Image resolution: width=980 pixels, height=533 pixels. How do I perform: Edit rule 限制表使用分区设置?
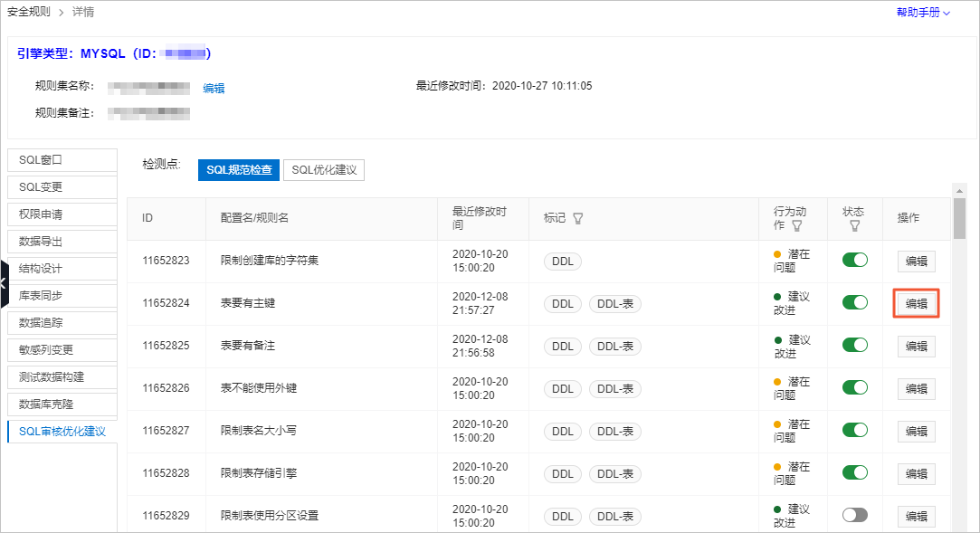click(x=917, y=516)
